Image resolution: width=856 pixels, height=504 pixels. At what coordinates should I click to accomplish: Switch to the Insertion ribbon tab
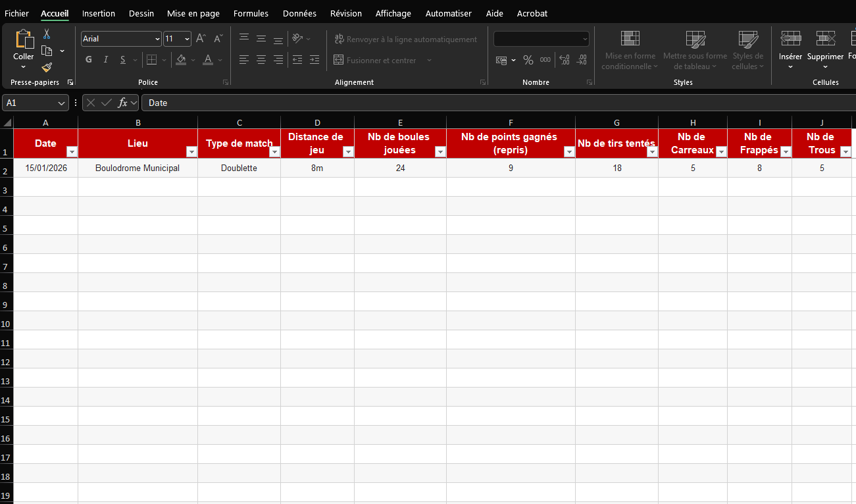[99, 13]
